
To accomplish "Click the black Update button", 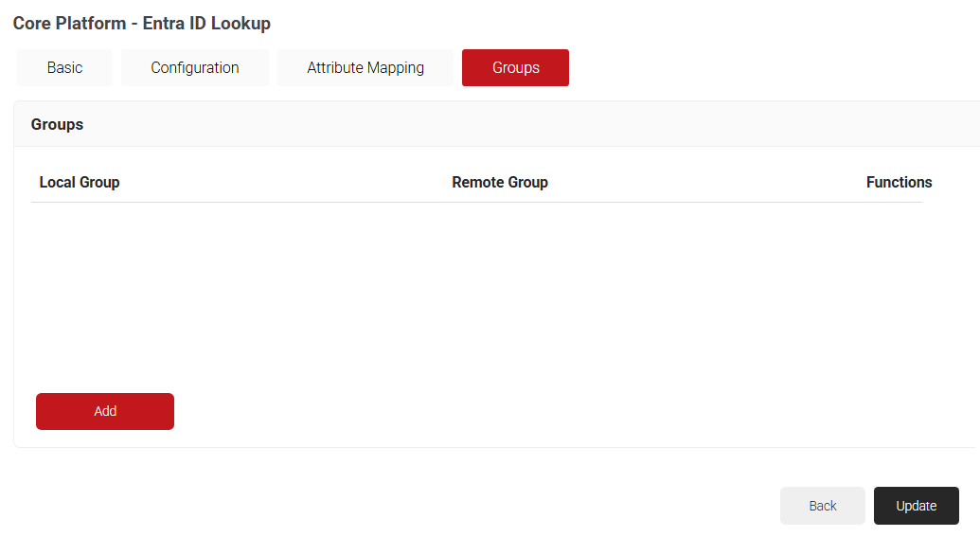I will click(916, 506).
